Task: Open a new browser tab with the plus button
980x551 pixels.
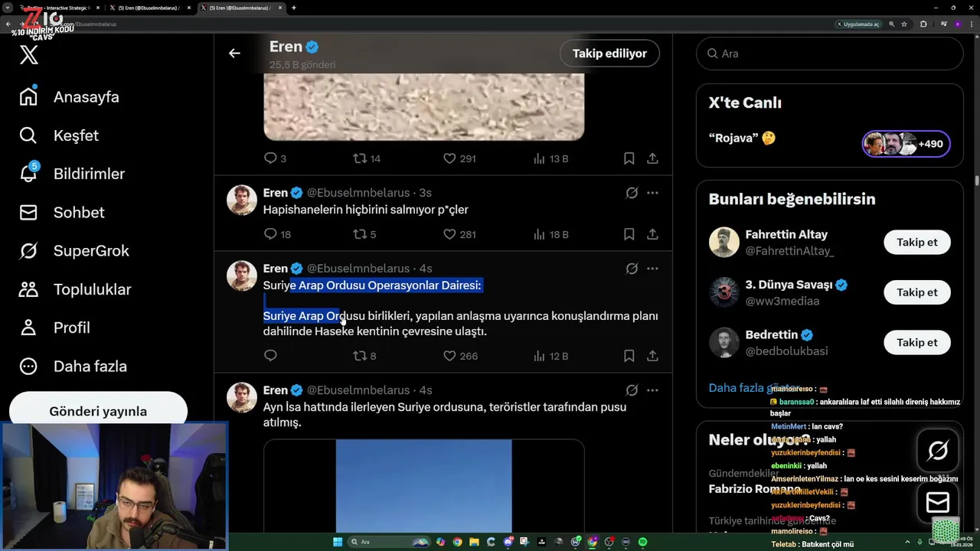Action: 294,8
